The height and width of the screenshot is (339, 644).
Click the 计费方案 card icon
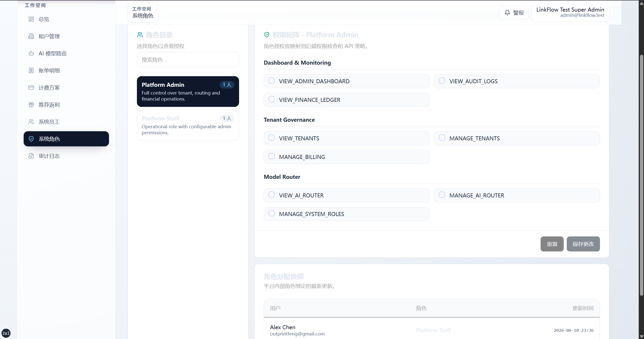coord(31,88)
